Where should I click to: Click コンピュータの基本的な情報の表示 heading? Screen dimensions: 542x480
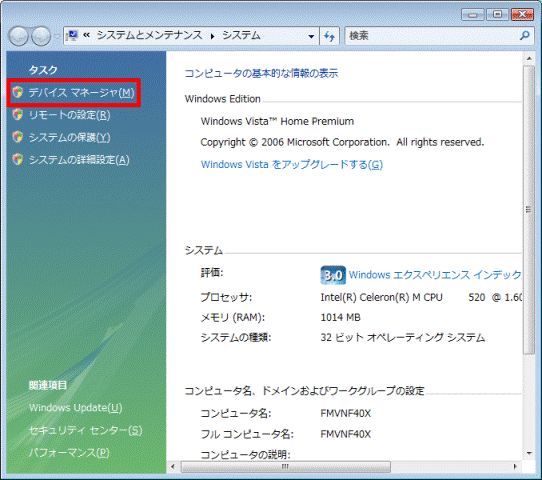pos(261,73)
